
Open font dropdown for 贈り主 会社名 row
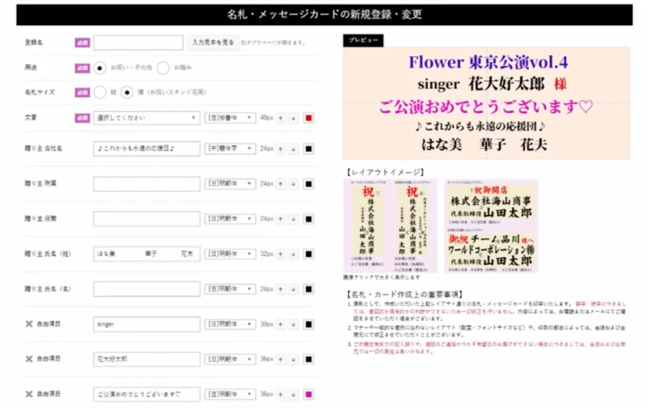[x=230, y=149]
